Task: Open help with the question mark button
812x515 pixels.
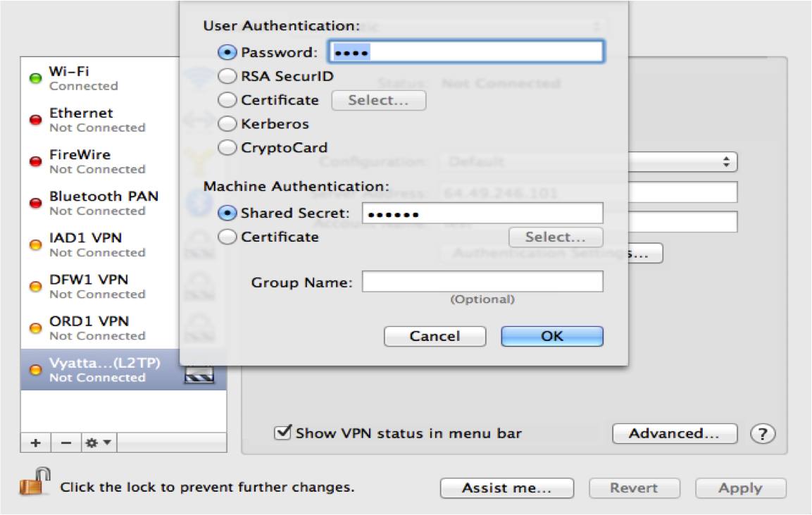Action: [763, 434]
